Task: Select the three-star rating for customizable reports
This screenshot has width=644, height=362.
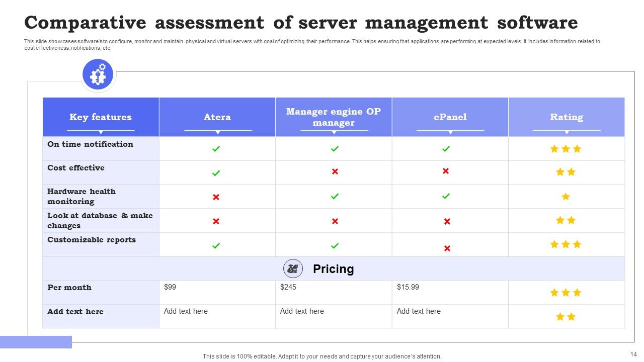Action: pos(567,244)
